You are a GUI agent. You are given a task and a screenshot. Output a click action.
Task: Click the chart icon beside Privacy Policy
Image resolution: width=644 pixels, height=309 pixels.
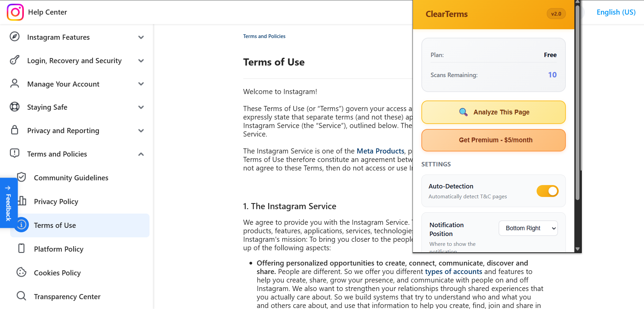21,201
